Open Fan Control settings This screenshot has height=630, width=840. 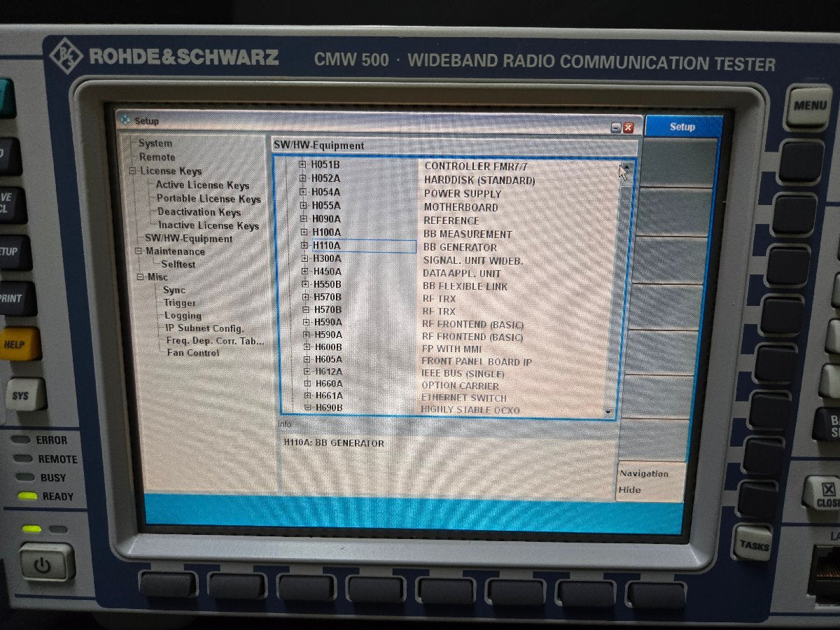(x=192, y=353)
